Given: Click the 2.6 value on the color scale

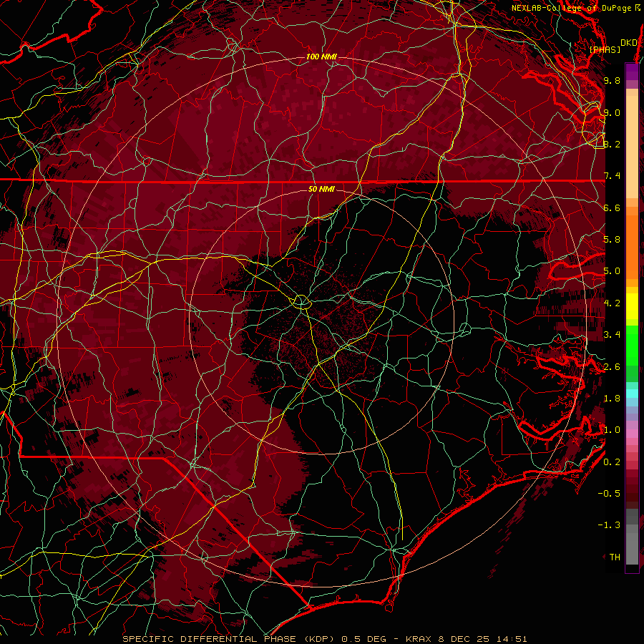Looking at the screenshot, I should click(612, 367).
